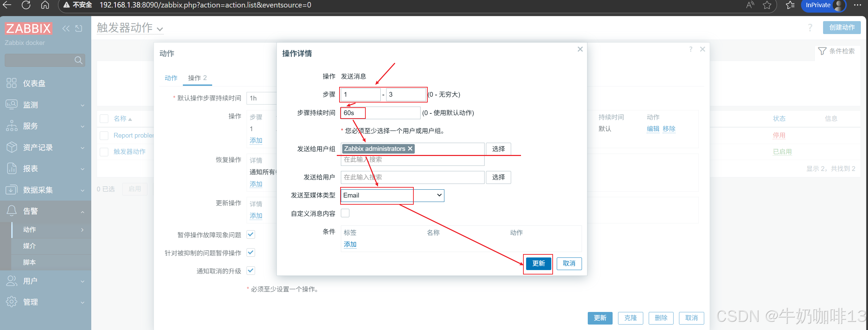Click the 监测 monitoring icon
Image resolution: width=868 pixels, height=330 pixels.
pos(12,104)
